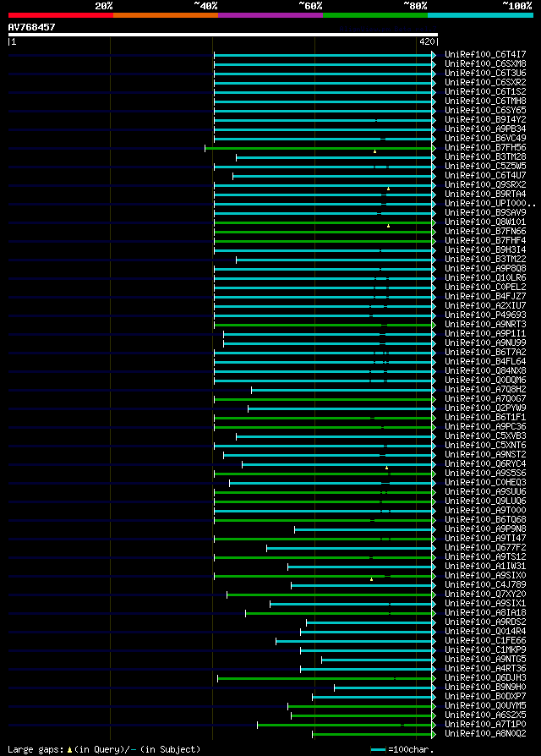This screenshot has height=756, width=541.
Task: Click UniRef100_C4J789 text
Action: (485, 584)
